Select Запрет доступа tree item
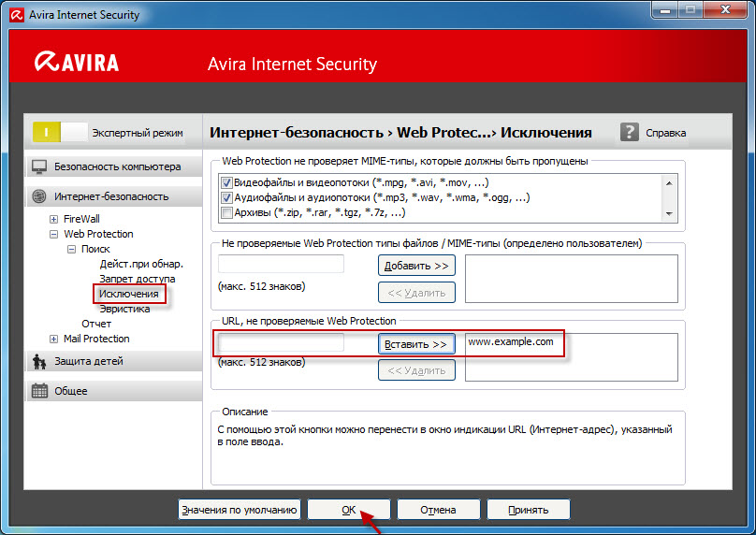 pos(138,279)
